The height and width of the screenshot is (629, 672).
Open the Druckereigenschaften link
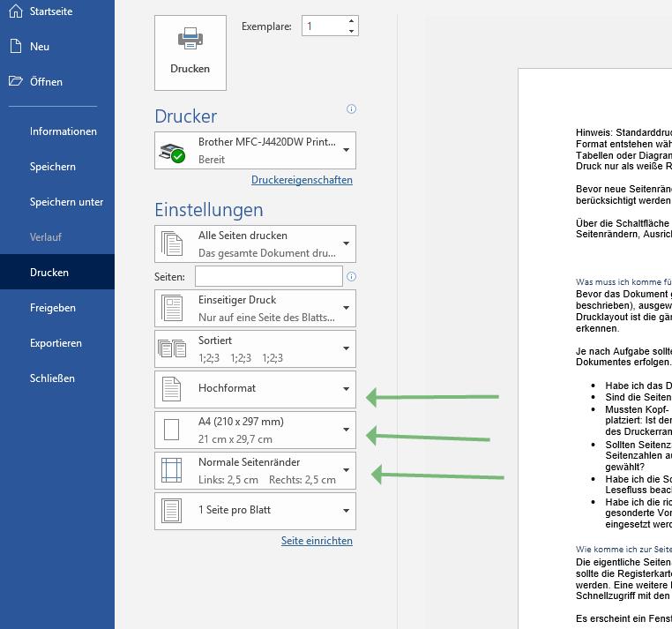(x=302, y=180)
